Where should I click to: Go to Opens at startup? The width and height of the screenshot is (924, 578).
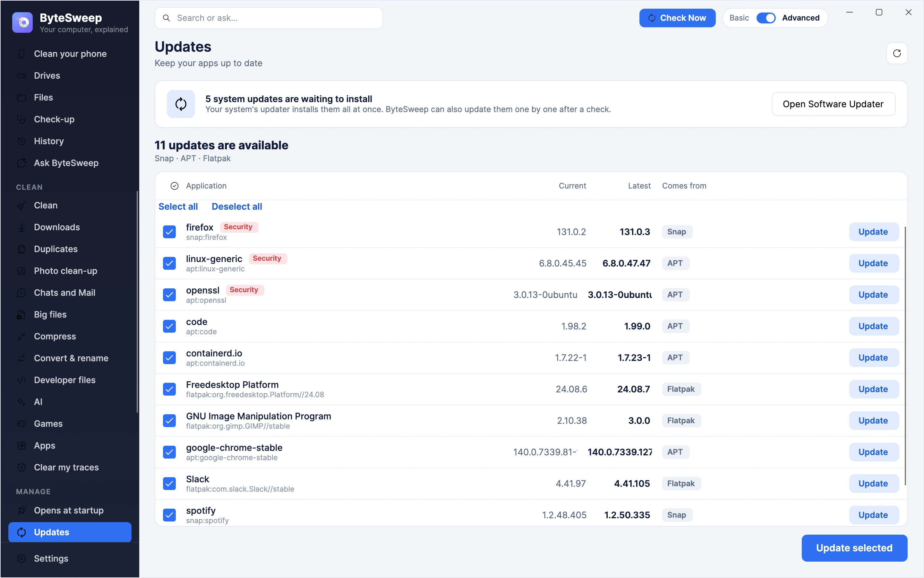70,510
